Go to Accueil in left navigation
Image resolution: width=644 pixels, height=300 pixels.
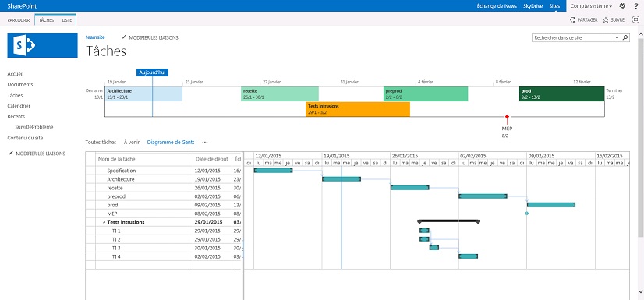[16, 74]
